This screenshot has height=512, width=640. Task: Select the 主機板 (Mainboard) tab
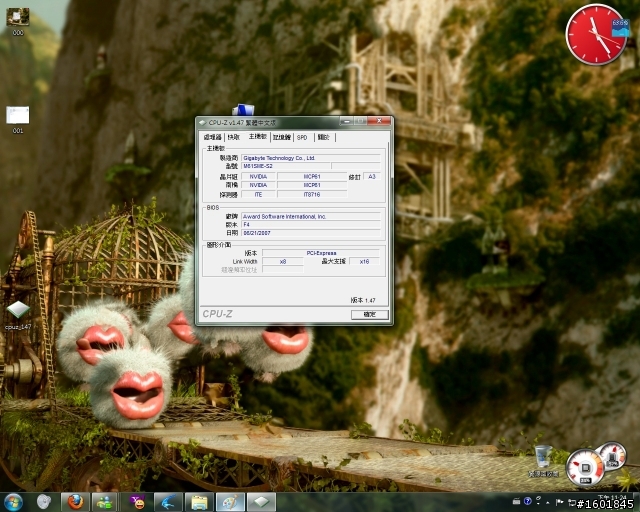(x=258, y=136)
